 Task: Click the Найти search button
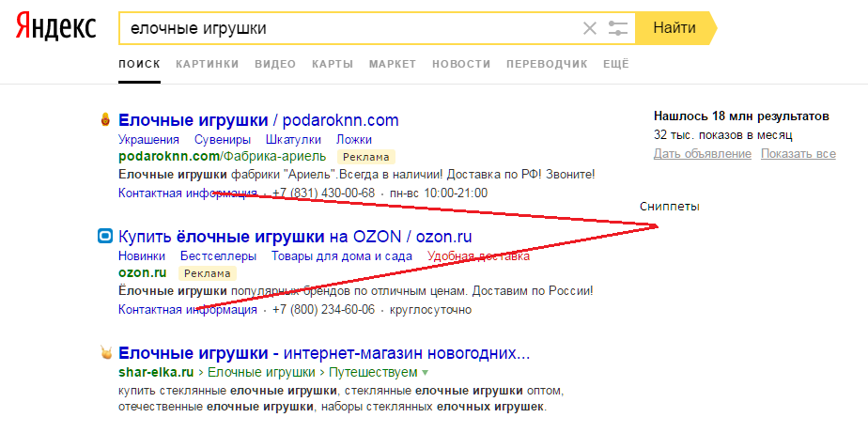point(674,27)
